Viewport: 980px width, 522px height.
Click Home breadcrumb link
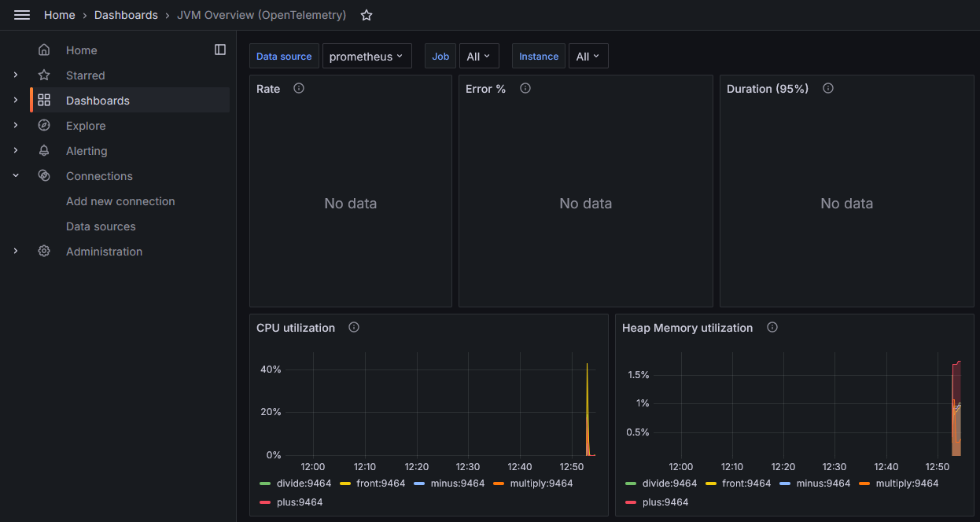pos(60,15)
